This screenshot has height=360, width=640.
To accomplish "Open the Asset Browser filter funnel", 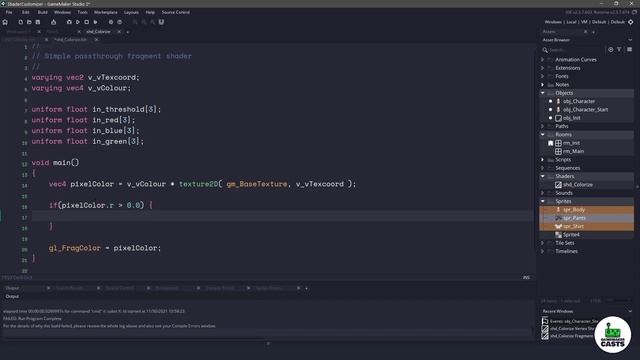I will 619,49.
